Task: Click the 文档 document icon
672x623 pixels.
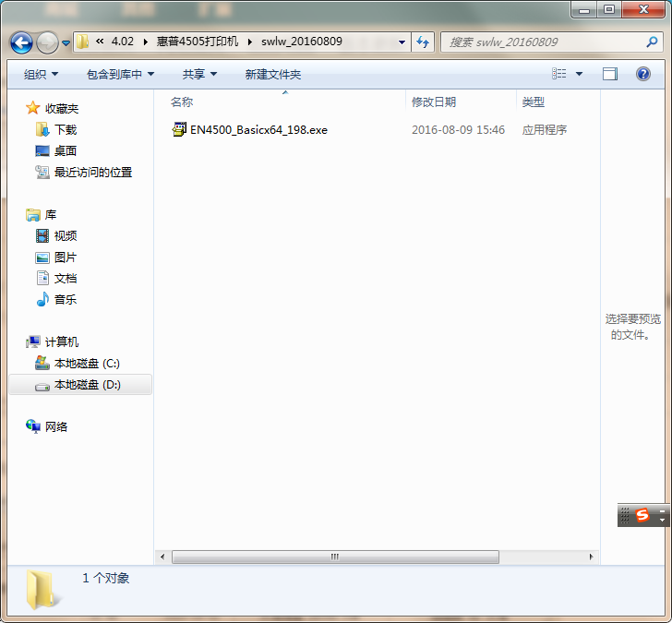Action: 42,278
